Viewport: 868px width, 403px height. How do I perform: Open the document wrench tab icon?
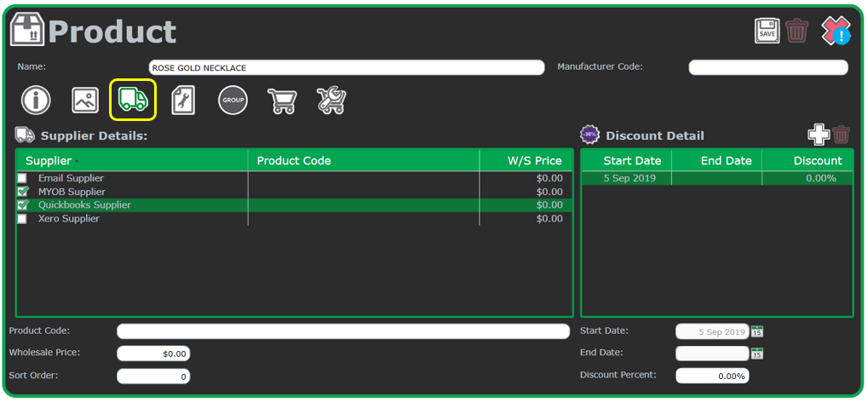pos(183,101)
